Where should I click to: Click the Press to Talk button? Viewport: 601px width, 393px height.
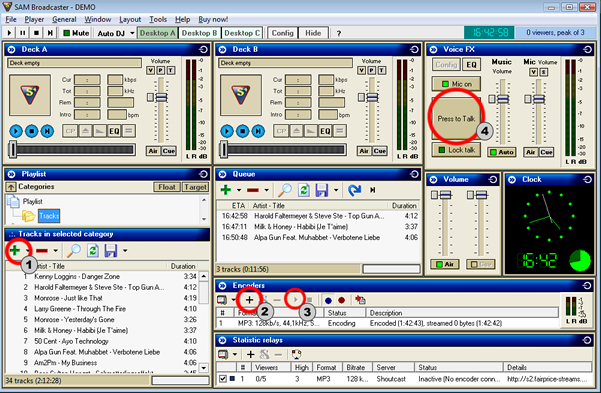[x=456, y=119]
